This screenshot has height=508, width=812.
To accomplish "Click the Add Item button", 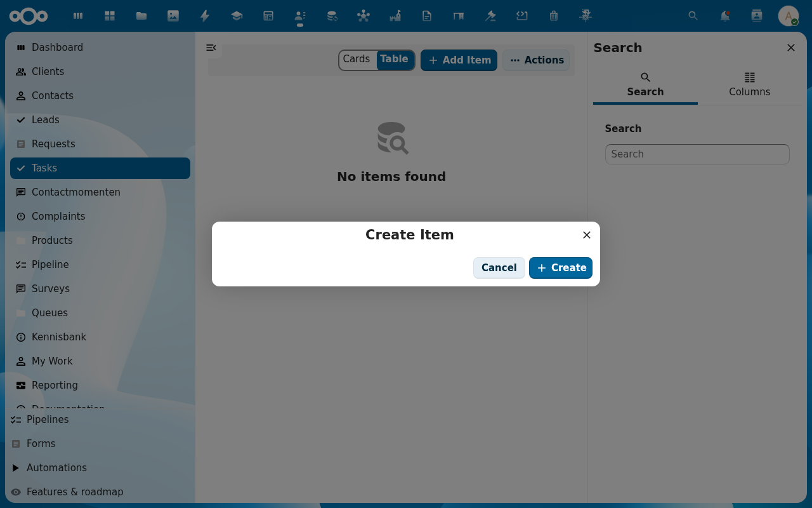I will pyautogui.click(x=459, y=60).
